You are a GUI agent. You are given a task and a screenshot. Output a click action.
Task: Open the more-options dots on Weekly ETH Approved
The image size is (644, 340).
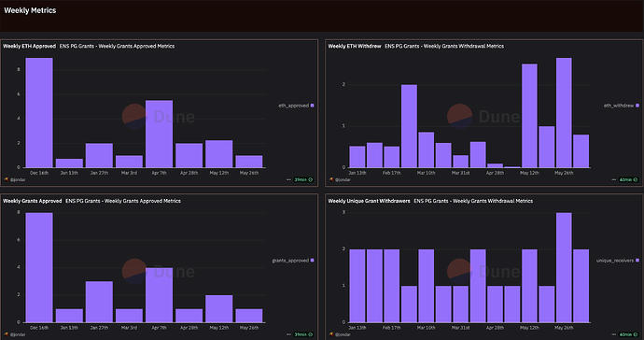pyautogui.click(x=288, y=179)
